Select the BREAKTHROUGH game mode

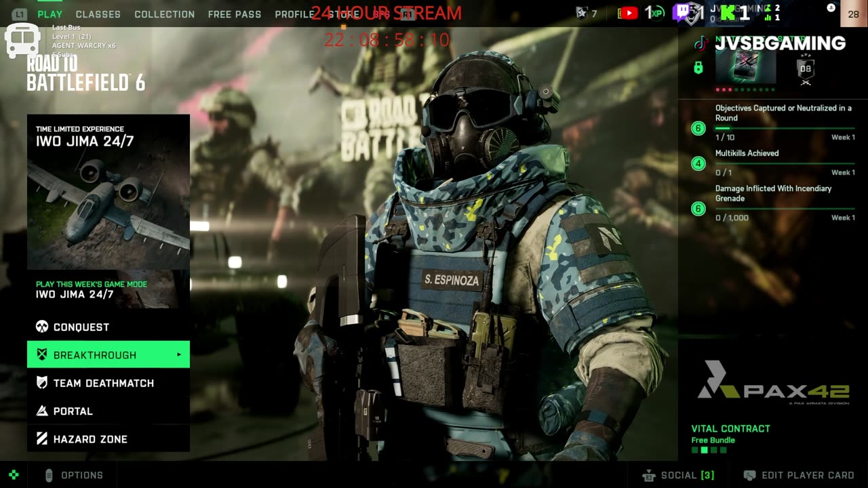click(x=108, y=354)
